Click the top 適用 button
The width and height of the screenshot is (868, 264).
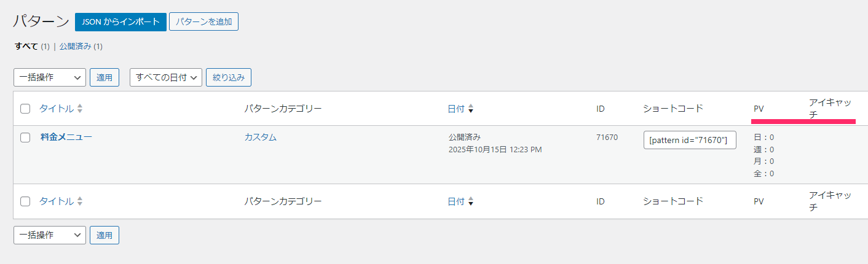point(105,77)
